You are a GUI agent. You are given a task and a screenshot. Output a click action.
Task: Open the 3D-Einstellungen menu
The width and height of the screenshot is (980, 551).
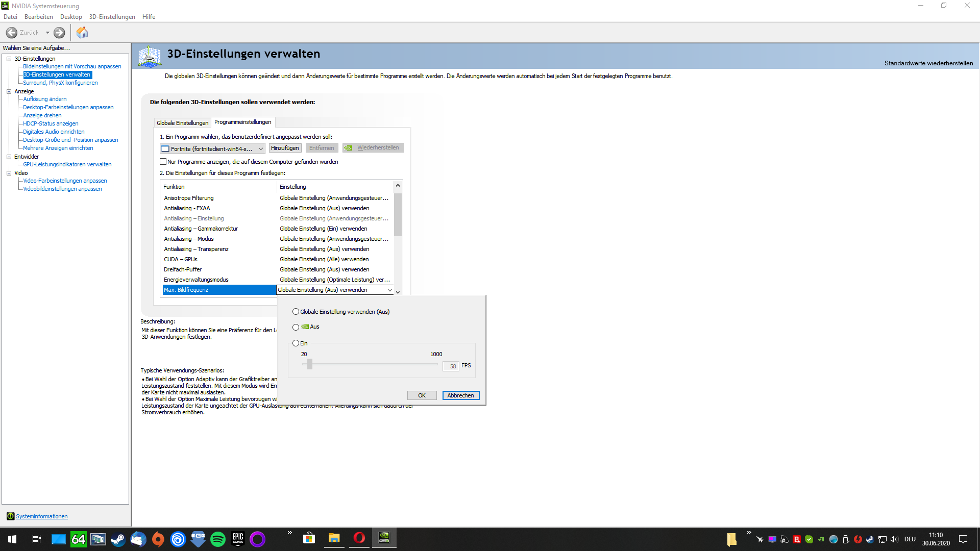click(x=112, y=17)
